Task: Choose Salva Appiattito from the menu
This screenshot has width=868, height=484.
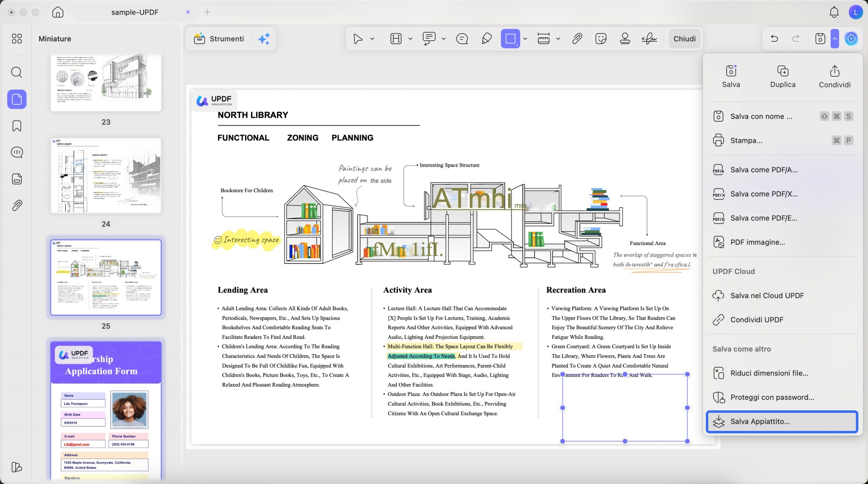Action: pos(782,422)
